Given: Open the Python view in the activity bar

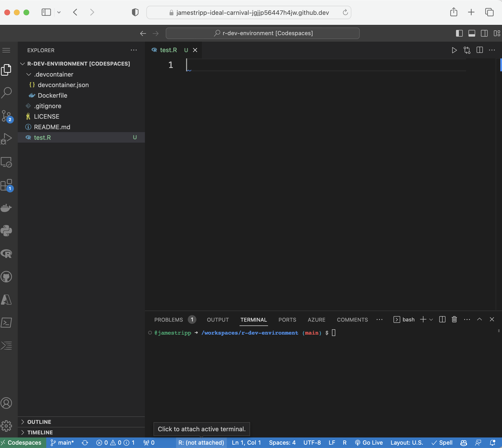Looking at the screenshot, I should point(6,231).
